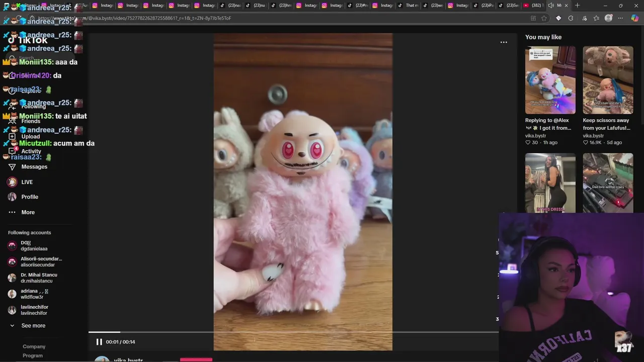Click the split screen icon in address bar

point(533,18)
